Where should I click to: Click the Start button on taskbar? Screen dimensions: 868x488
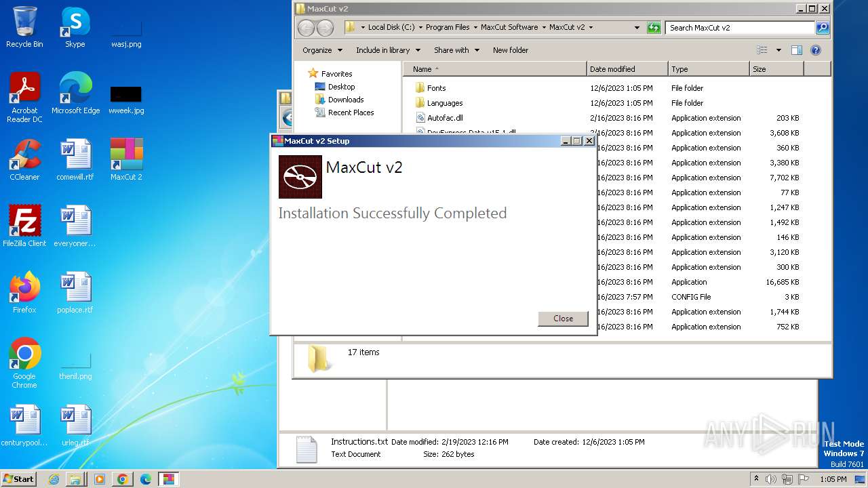(x=19, y=479)
